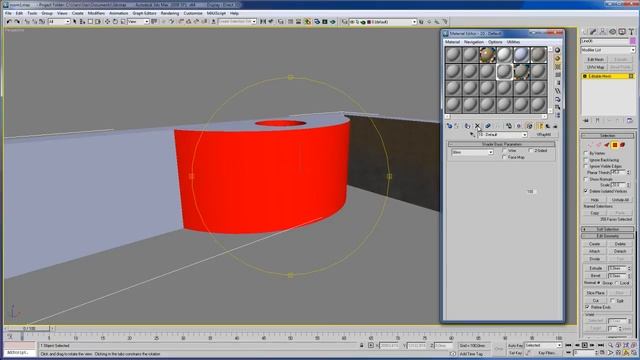The width and height of the screenshot is (640, 360).
Task: Select Element sub-object level icon
Action: click(622, 145)
